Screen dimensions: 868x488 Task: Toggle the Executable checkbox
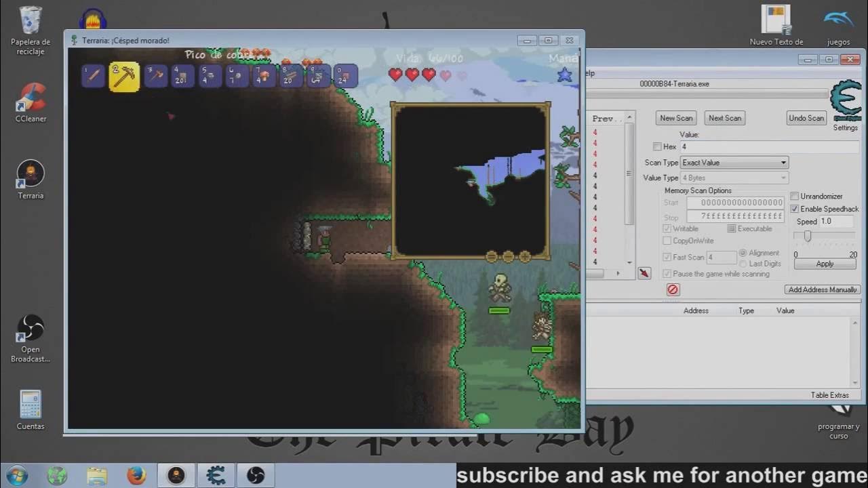pos(731,229)
